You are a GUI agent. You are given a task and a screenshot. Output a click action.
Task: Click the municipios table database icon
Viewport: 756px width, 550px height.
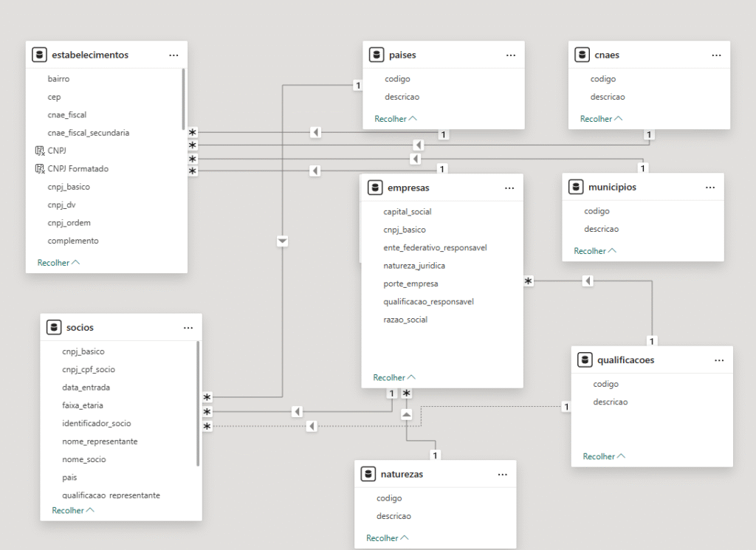pos(577,187)
